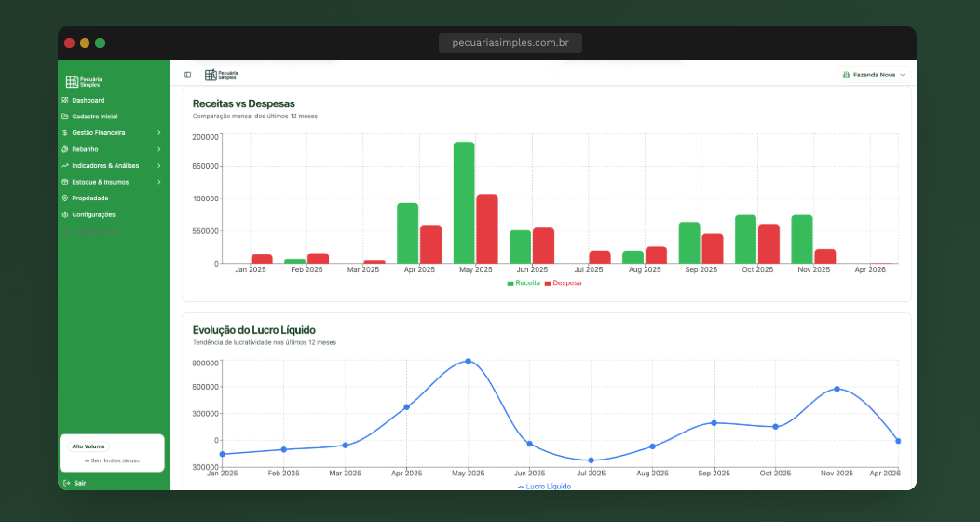Image resolution: width=980 pixels, height=522 pixels.
Task: Expand the Rebanho submenu chevron
Action: click(159, 149)
